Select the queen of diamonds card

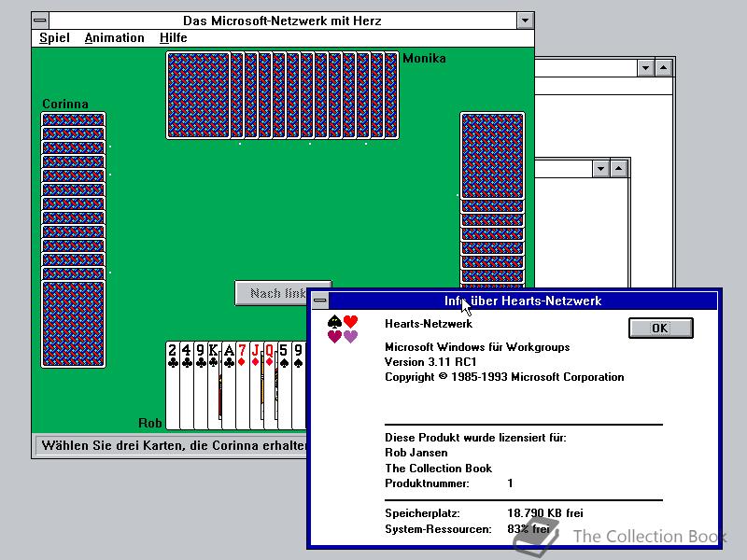[270, 385]
